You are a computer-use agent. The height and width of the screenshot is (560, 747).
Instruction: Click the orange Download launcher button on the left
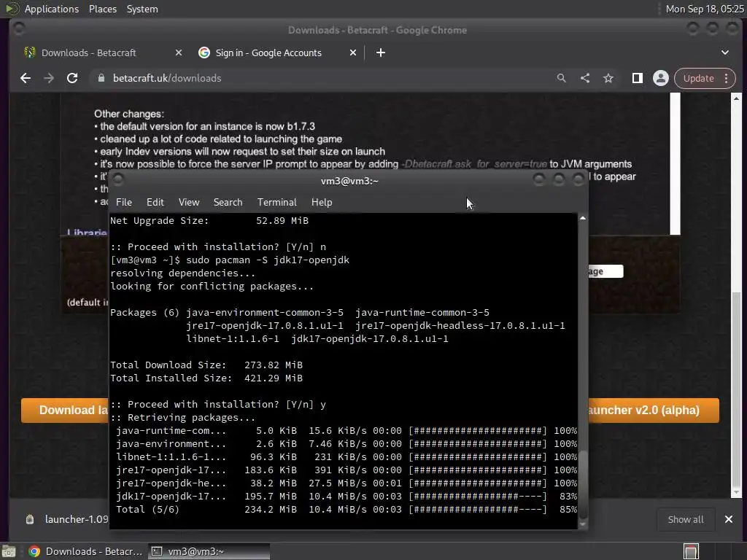coord(65,411)
